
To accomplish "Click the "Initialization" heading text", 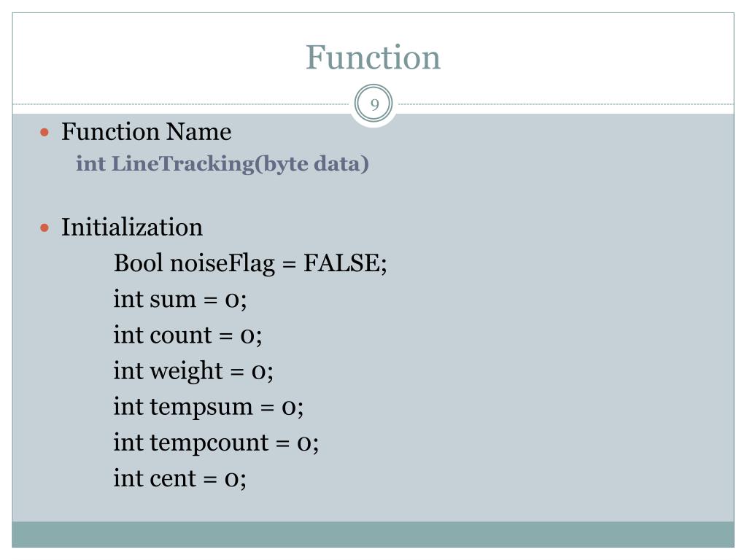I will 132,227.
